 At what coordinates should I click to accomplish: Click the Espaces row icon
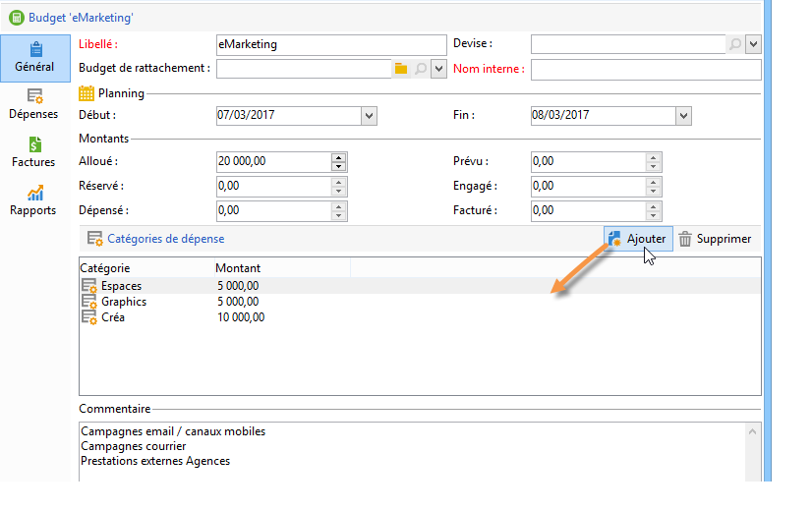pos(89,286)
